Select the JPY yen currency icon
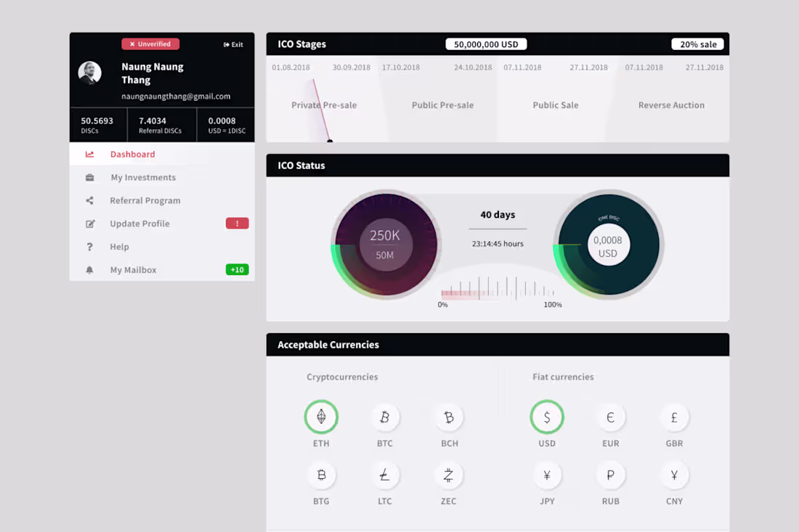799x532 pixels. click(547, 475)
